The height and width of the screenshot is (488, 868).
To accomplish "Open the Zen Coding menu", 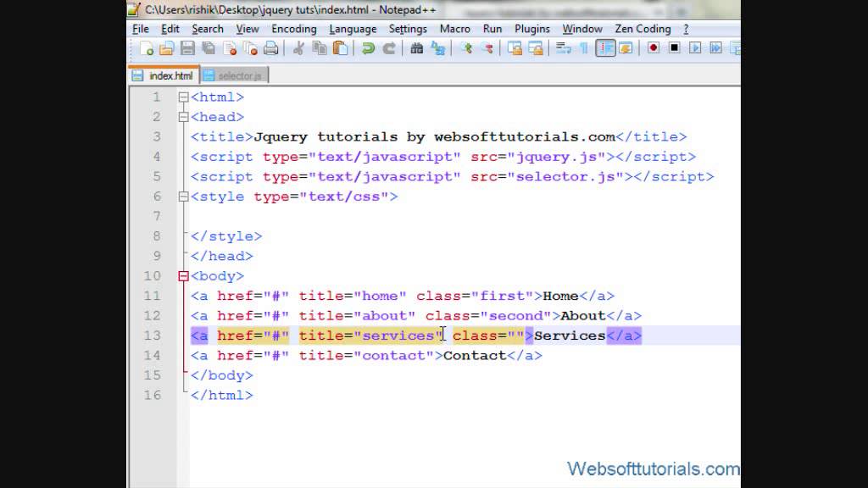I will click(643, 29).
